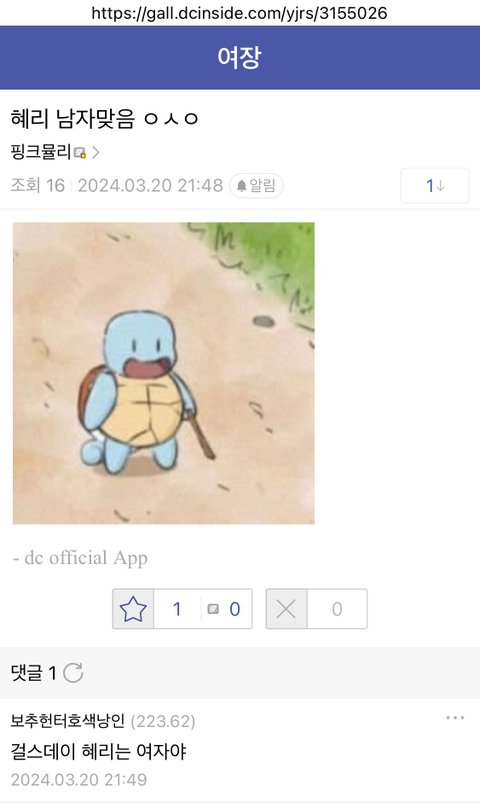Open the three-dot menu on the comment
The width and height of the screenshot is (480, 803).
(455, 718)
